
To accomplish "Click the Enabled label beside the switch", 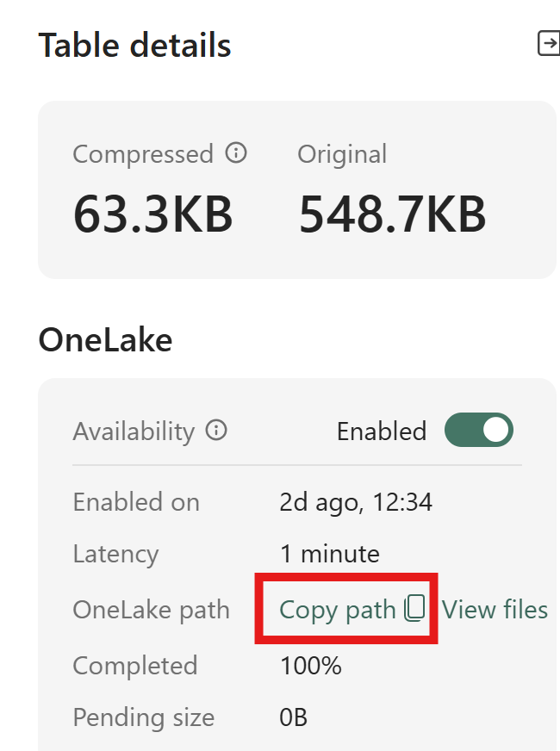I will [382, 431].
